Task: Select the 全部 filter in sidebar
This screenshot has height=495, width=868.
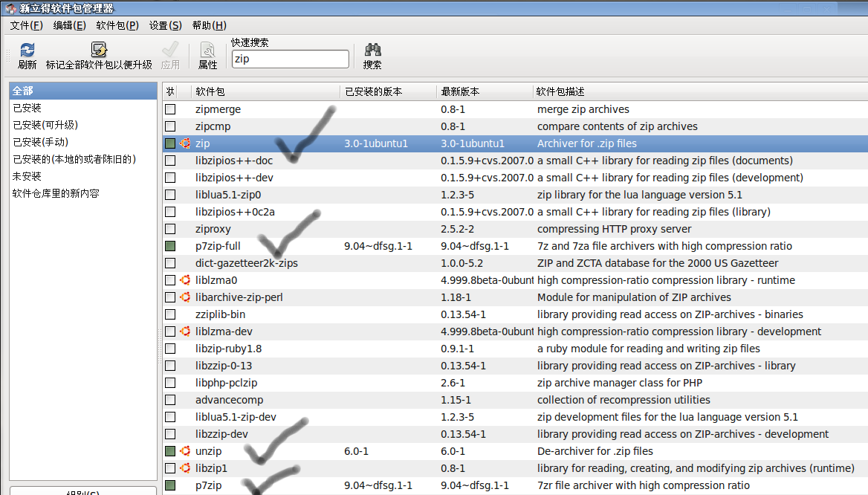Action: [83, 91]
